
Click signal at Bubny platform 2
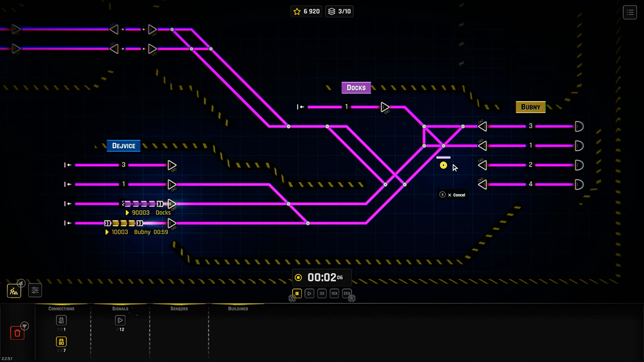(482, 165)
